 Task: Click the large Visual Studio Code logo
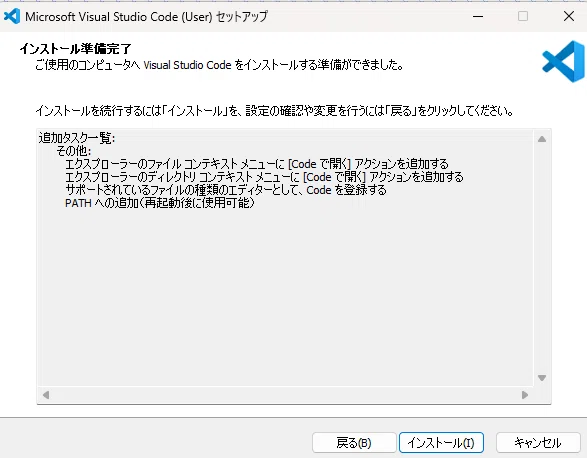563,62
